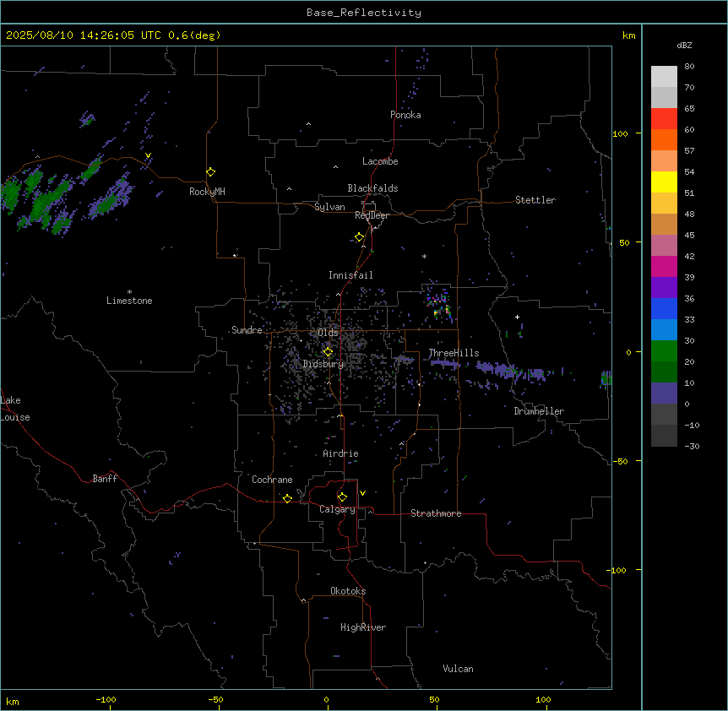
Task: Click the yellow V marker northwest of RockyMH
Action: click(148, 155)
